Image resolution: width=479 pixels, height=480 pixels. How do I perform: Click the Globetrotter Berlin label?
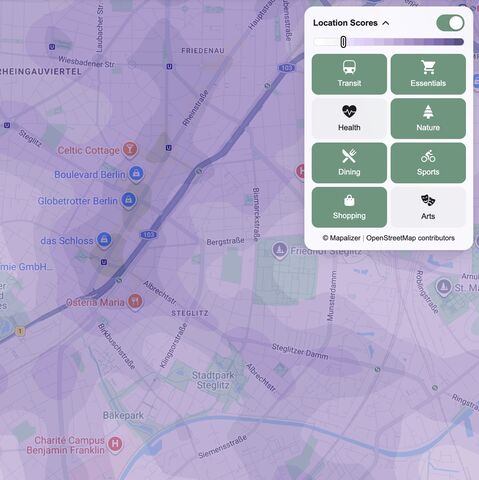pos(77,201)
